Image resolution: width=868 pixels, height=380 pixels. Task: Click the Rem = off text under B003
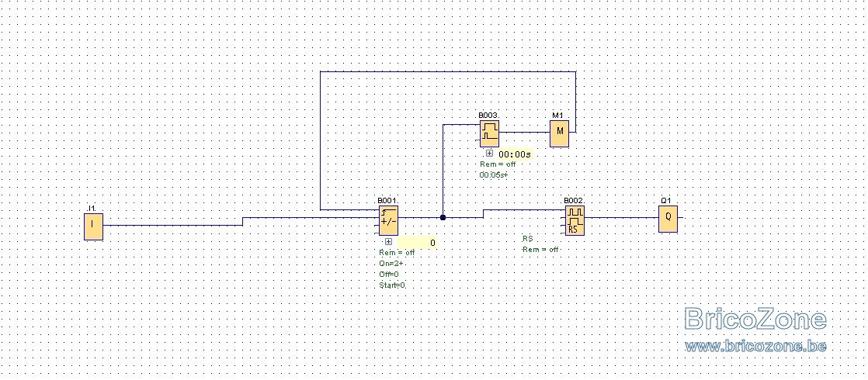498,164
